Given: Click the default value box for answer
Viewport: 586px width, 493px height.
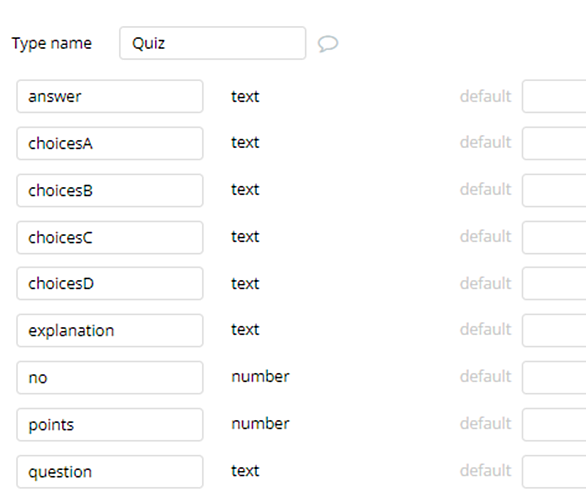Looking at the screenshot, I should point(554,96).
